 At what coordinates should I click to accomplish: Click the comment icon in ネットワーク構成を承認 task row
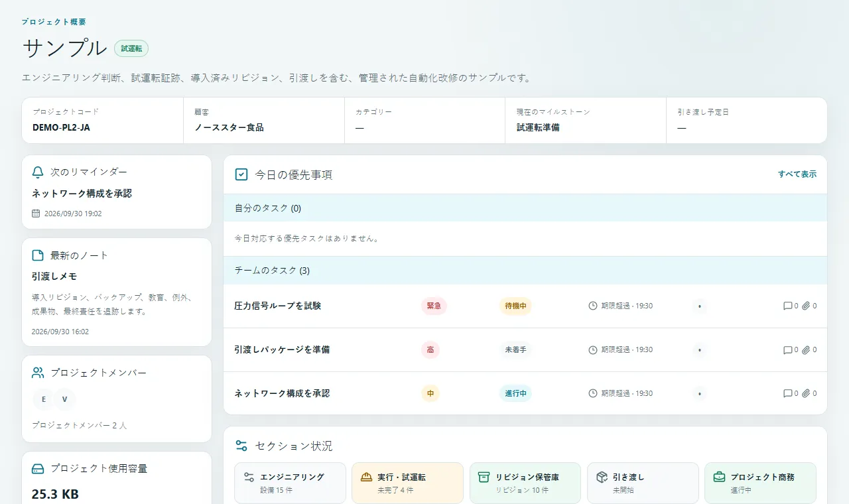coord(788,393)
